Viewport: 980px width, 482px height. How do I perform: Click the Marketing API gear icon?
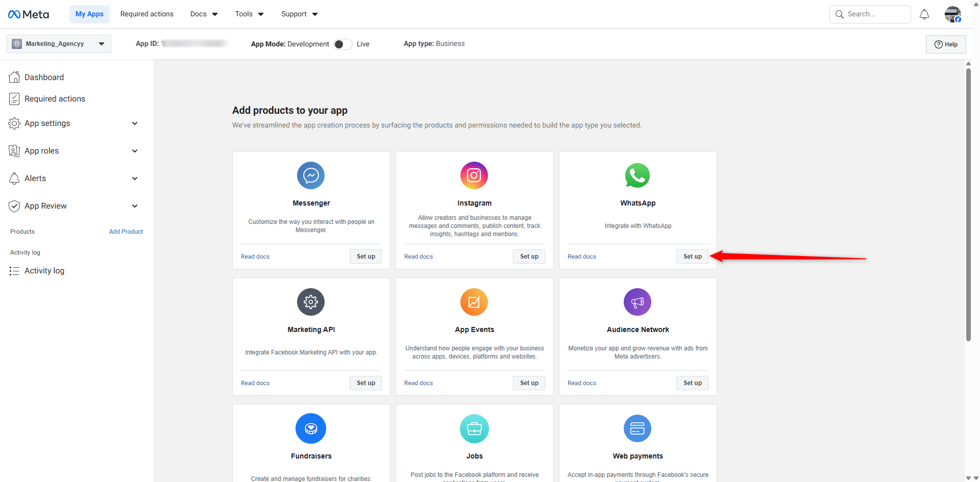(x=311, y=302)
